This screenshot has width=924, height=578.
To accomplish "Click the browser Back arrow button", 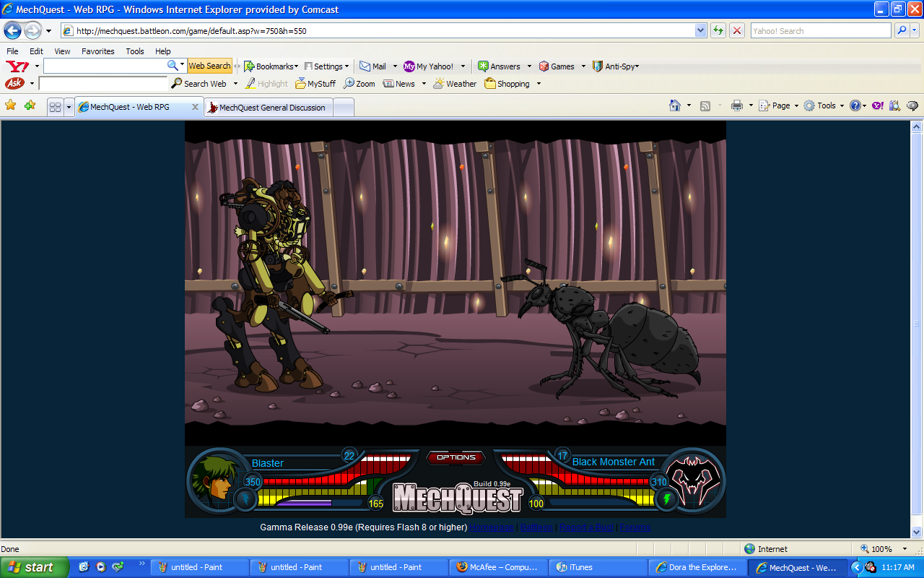I will point(12,31).
